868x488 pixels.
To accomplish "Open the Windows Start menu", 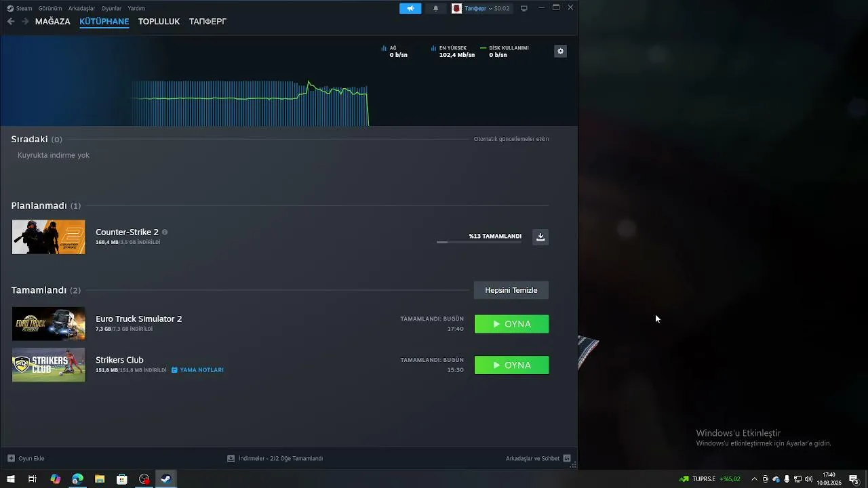I will tap(11, 479).
